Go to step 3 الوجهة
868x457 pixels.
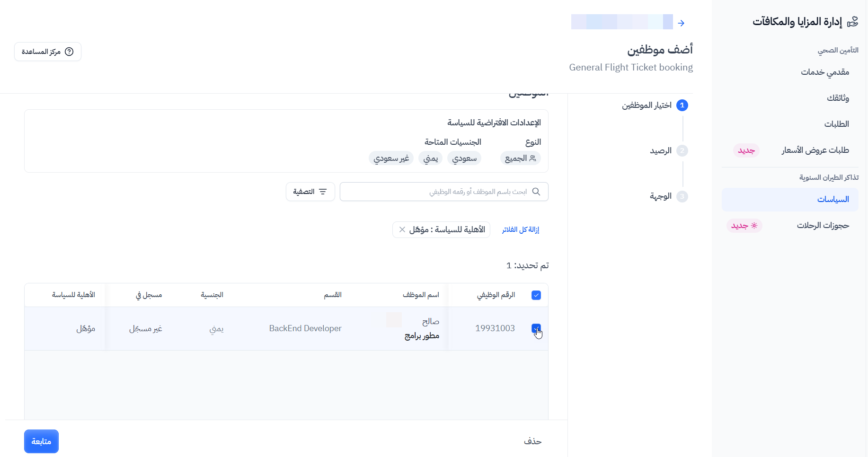[682, 196]
